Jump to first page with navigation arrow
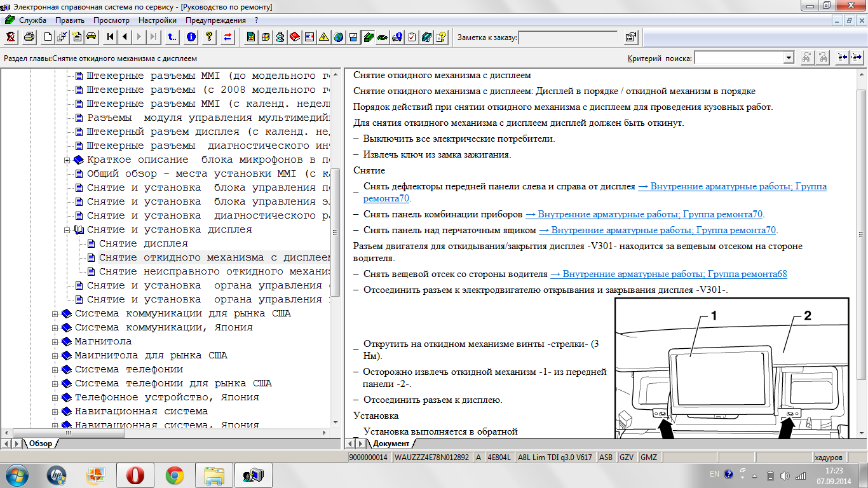Image resolution: width=868 pixels, height=488 pixels. click(111, 37)
